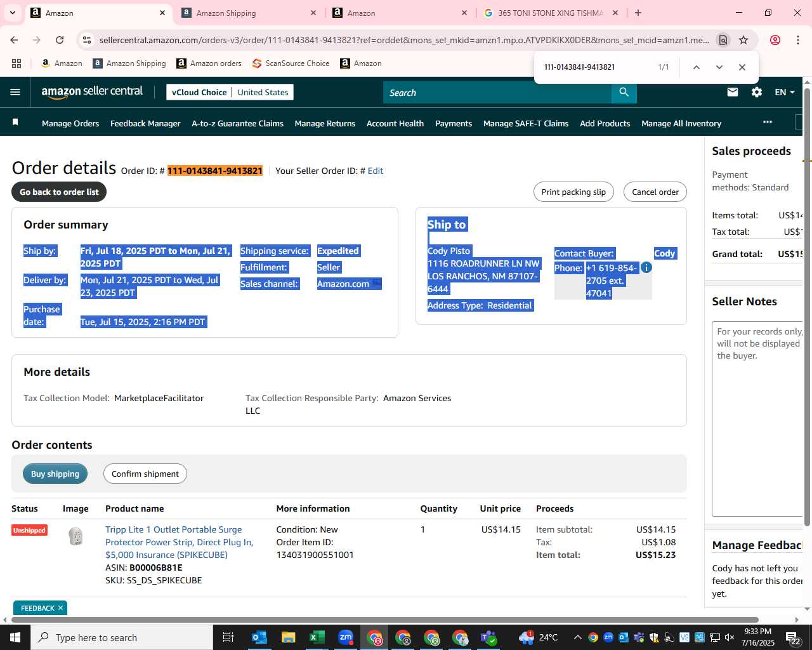This screenshot has height=650, width=812.
Task: Open File Explorer from the taskbar
Action: 289,637
